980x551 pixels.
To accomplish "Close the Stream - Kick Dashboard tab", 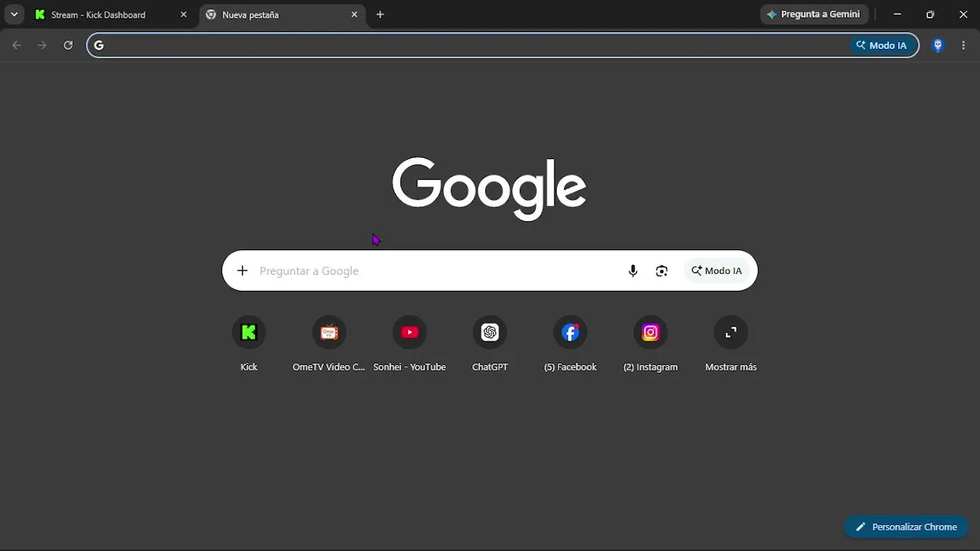I will tap(183, 15).
